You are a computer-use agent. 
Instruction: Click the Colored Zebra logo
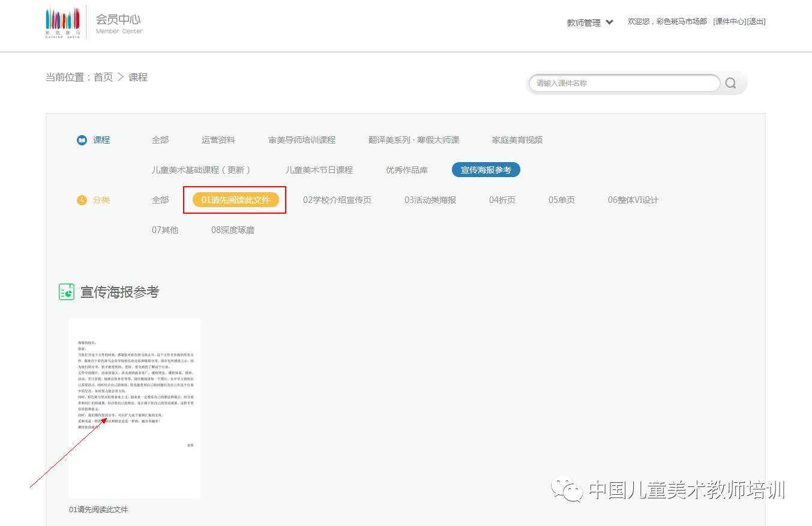point(62,23)
